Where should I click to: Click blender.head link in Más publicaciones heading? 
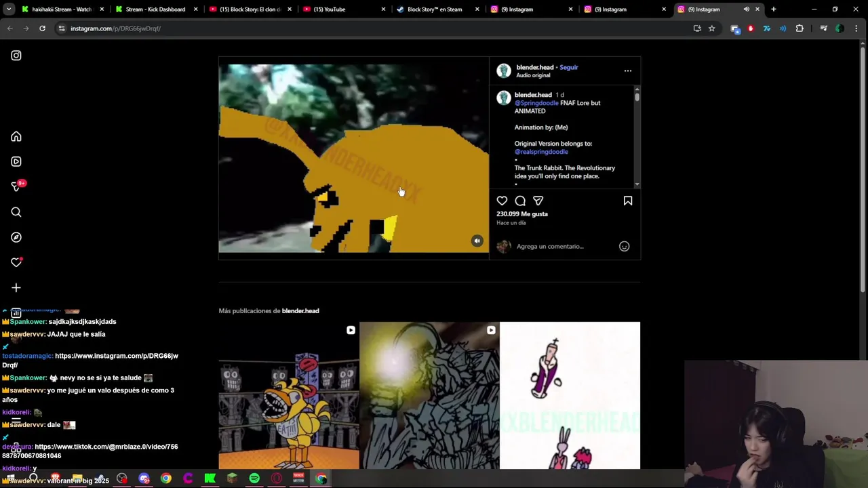300,311
